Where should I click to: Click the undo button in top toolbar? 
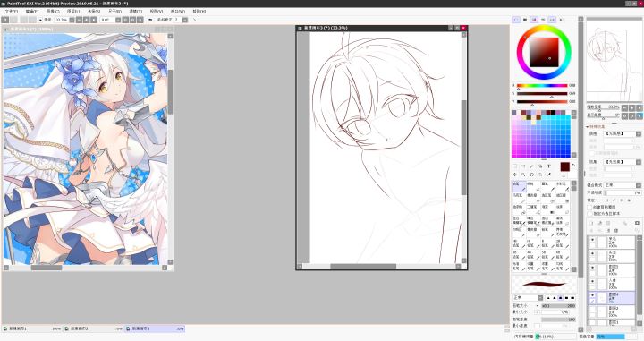[x=5, y=20]
